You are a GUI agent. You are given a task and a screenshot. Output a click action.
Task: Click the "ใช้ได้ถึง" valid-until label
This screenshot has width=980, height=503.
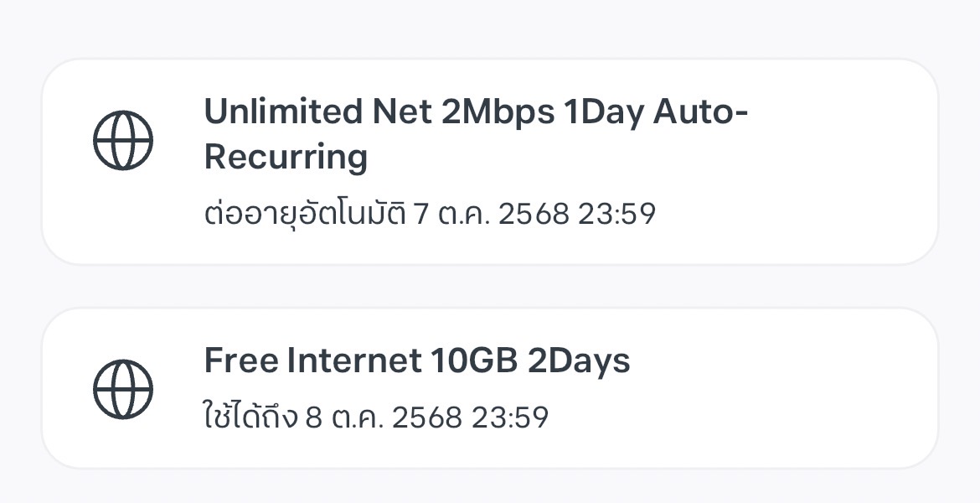click(x=250, y=417)
